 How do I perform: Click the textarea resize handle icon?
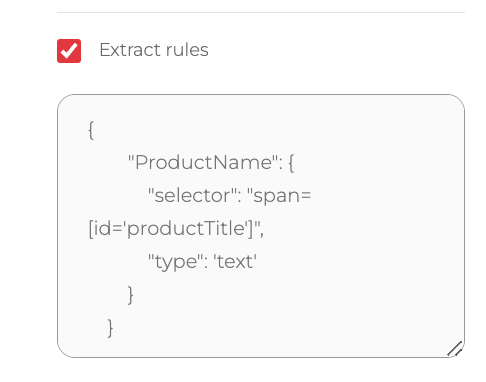[455, 348]
